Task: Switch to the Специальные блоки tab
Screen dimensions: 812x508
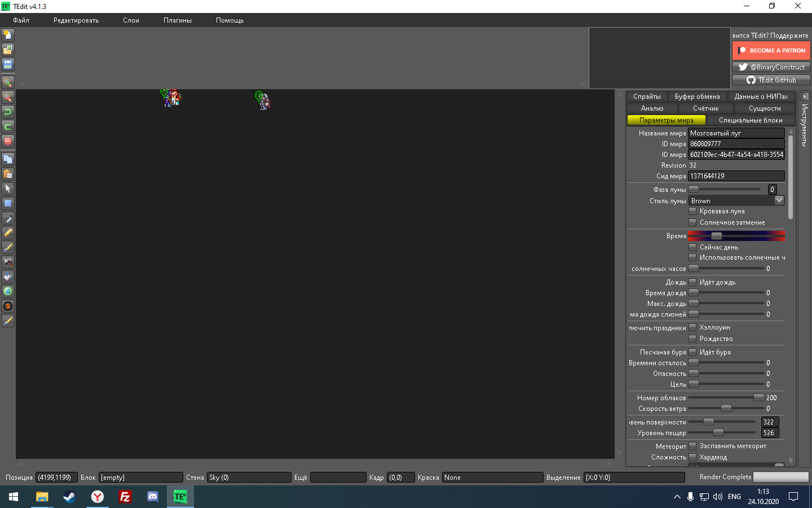Action: coord(751,120)
